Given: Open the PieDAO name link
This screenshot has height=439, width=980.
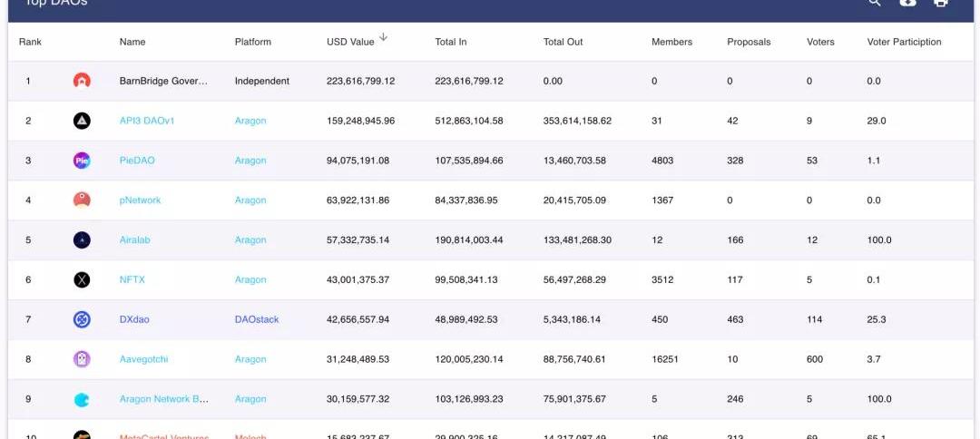Looking at the screenshot, I should point(137,161).
